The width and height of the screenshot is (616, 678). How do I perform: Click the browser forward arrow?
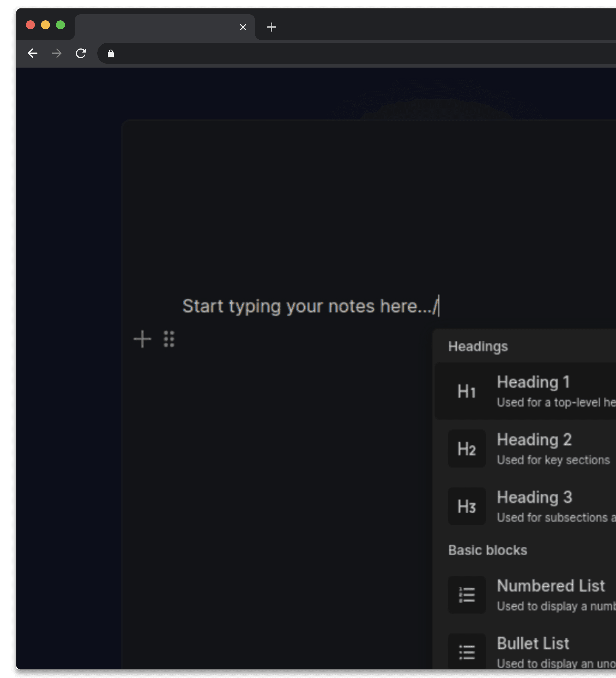click(x=57, y=53)
